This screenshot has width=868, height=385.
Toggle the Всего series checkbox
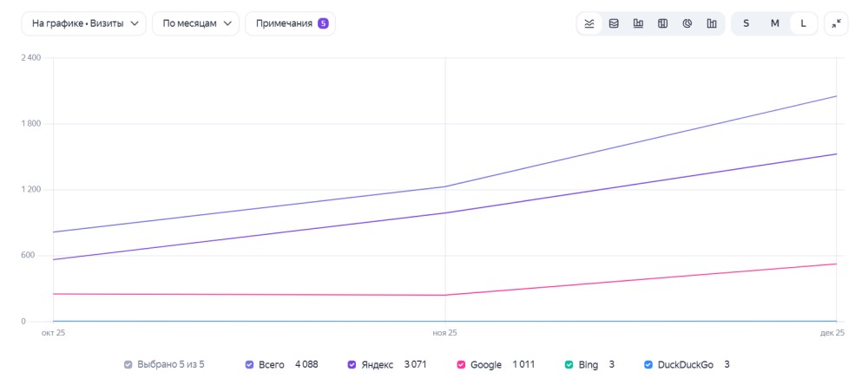pyautogui.click(x=249, y=364)
